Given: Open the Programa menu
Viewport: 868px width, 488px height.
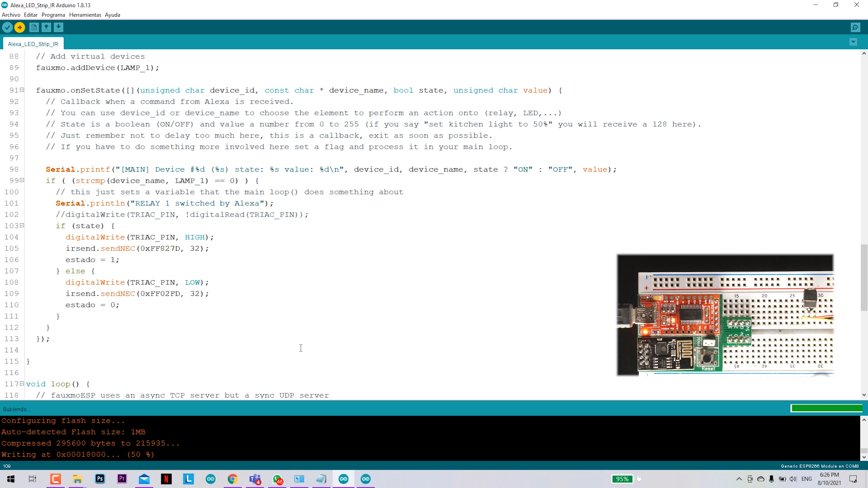Looking at the screenshot, I should [53, 15].
